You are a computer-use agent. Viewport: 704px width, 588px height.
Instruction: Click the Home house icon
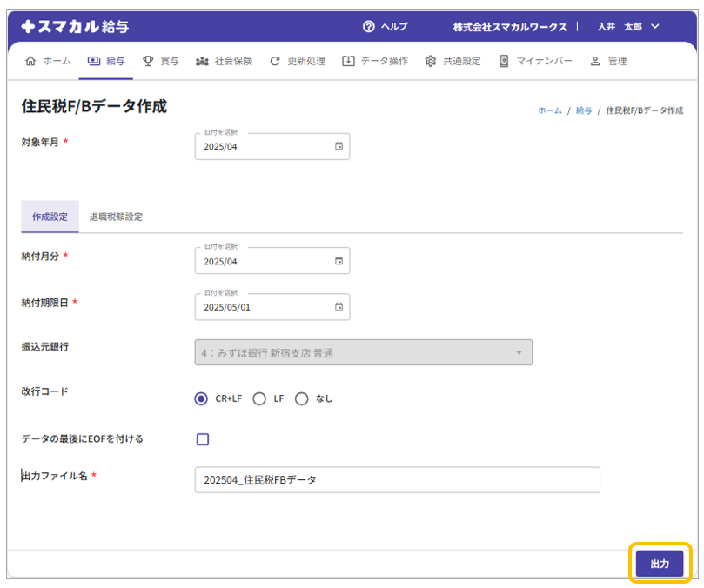31,61
